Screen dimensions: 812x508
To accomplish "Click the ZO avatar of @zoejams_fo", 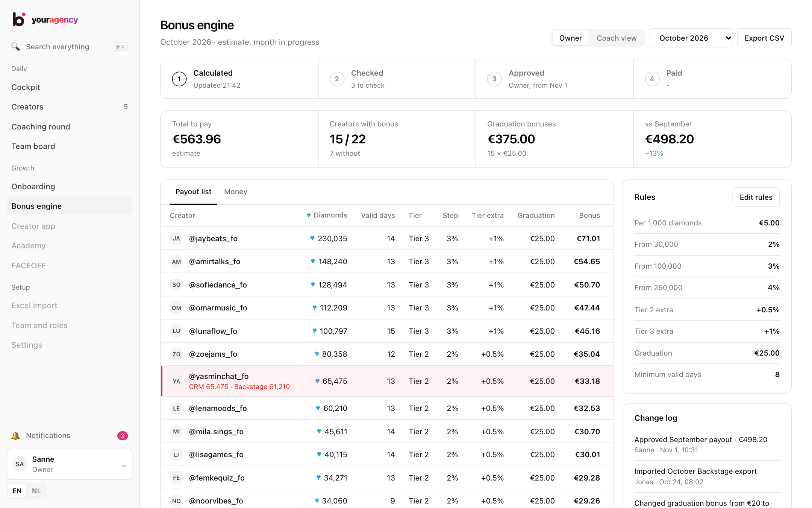I will pos(176,354).
